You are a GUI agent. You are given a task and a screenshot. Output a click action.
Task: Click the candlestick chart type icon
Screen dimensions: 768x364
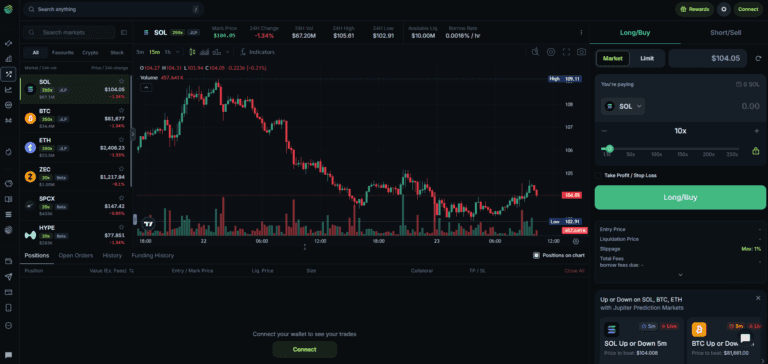coord(192,52)
